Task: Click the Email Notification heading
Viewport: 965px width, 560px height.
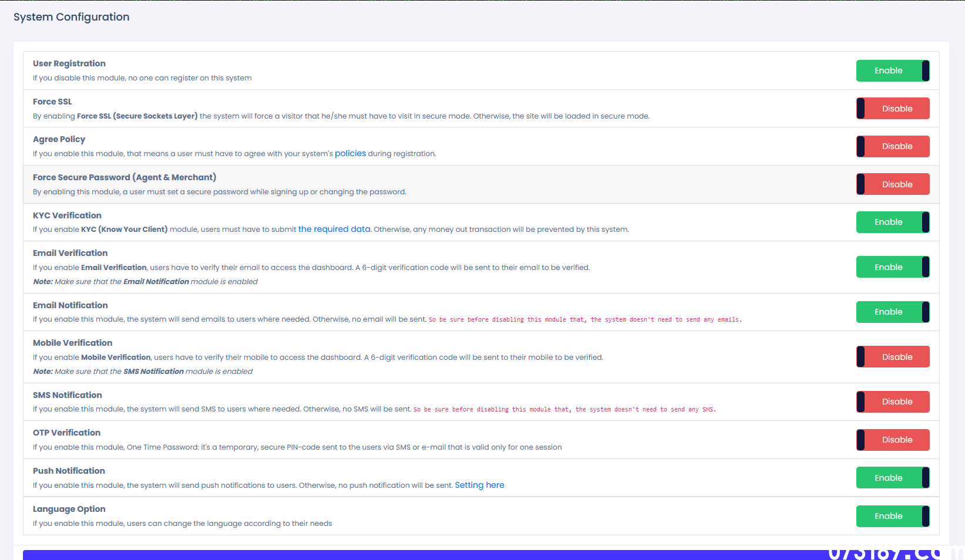Action: (x=70, y=305)
